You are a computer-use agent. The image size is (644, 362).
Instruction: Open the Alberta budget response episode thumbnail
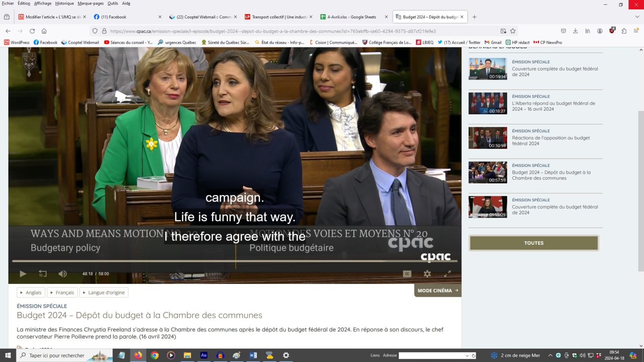pyautogui.click(x=487, y=103)
